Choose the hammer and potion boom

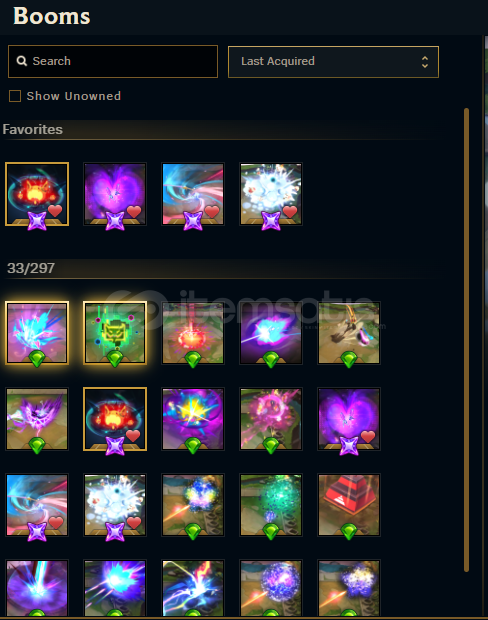(x=349, y=333)
